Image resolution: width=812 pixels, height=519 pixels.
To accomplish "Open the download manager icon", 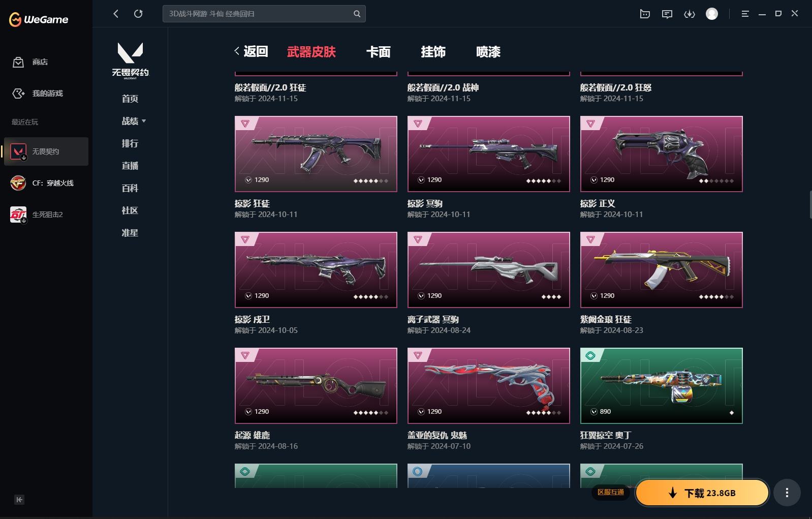I will tap(690, 14).
